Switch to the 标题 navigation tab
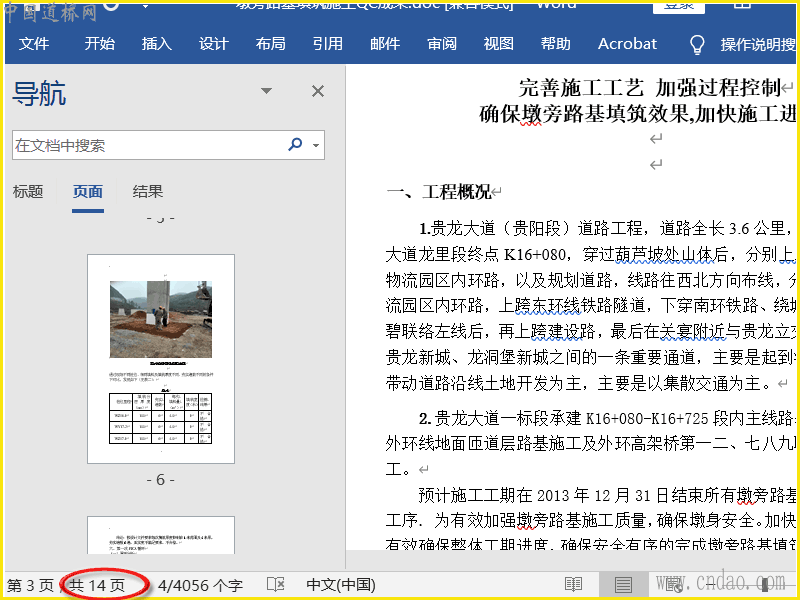 (28, 192)
